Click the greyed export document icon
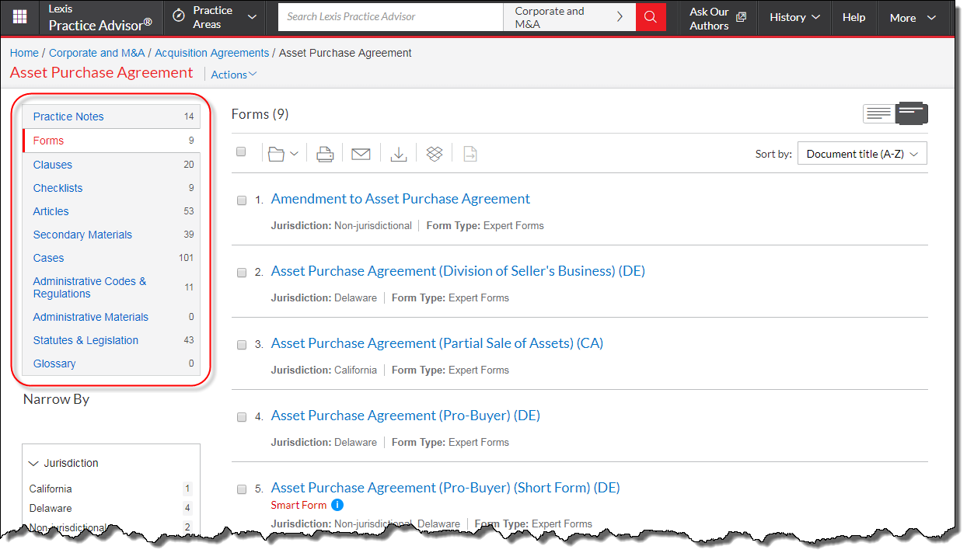 470,154
